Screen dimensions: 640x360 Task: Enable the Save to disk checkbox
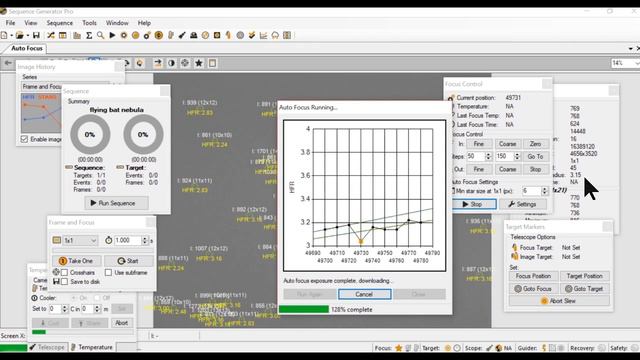click(64, 282)
